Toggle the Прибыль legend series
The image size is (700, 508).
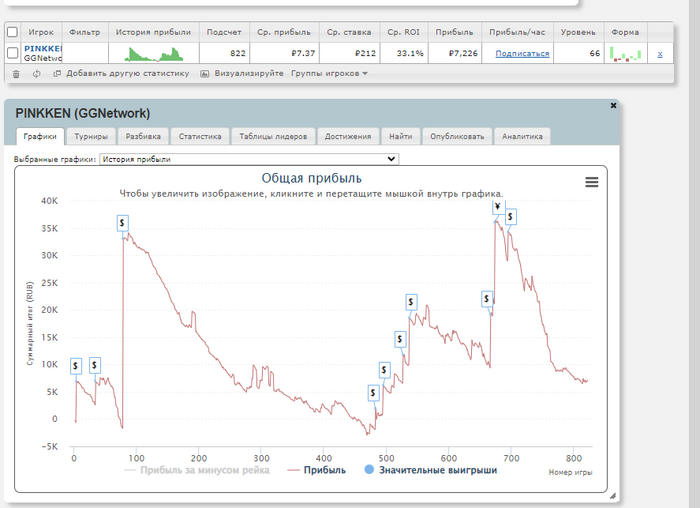317,470
